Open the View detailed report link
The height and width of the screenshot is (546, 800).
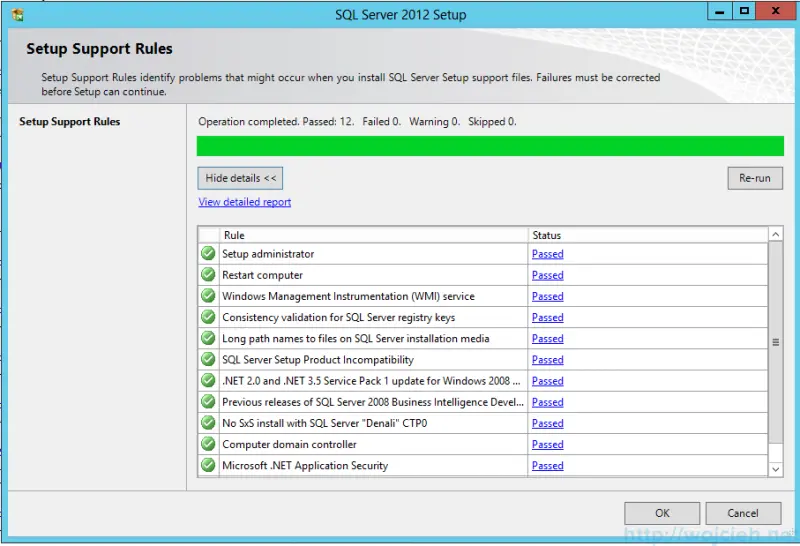pos(245,202)
